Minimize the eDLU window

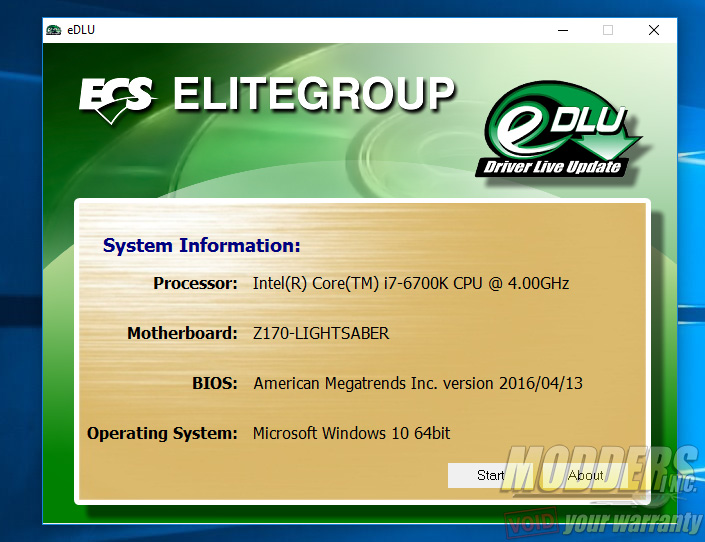click(x=563, y=30)
